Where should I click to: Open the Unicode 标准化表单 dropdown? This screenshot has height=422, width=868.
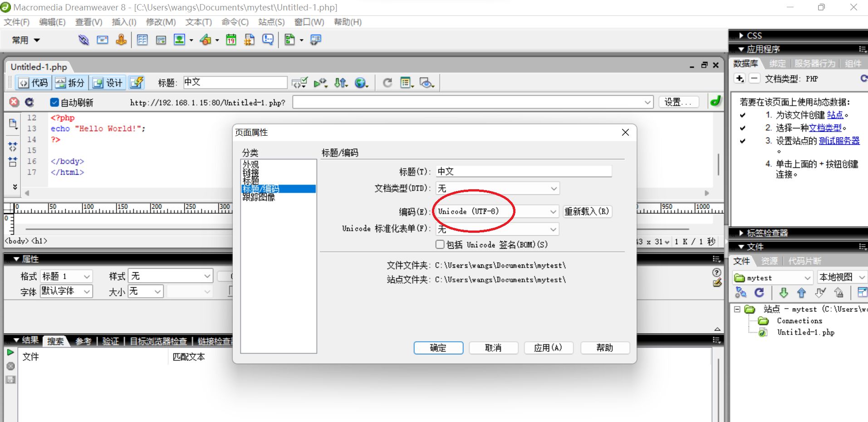(497, 229)
